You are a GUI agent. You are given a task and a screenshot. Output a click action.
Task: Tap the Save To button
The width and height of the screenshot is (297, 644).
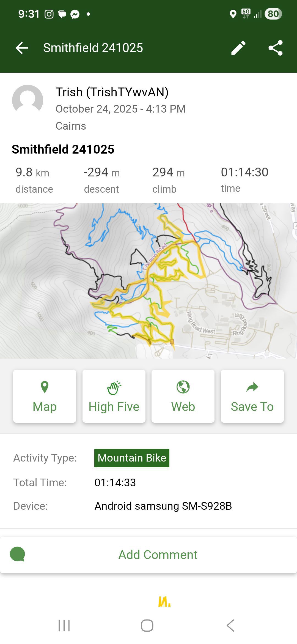pos(252,396)
